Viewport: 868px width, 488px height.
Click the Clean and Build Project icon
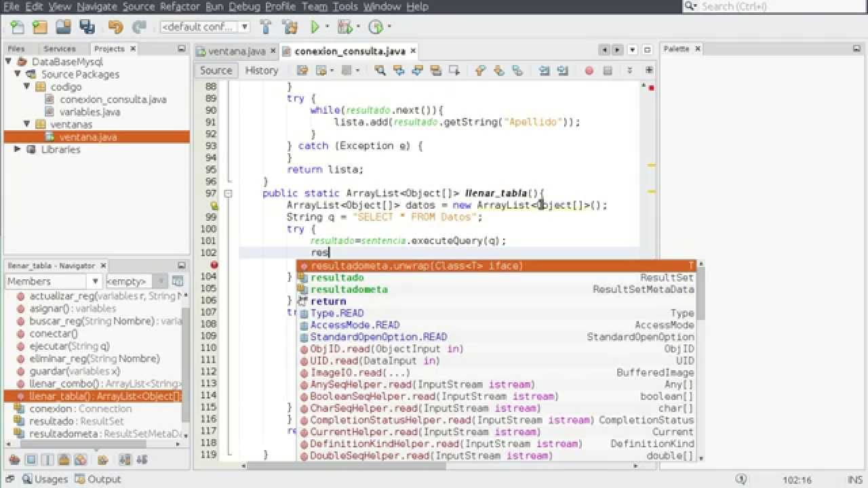tap(290, 27)
